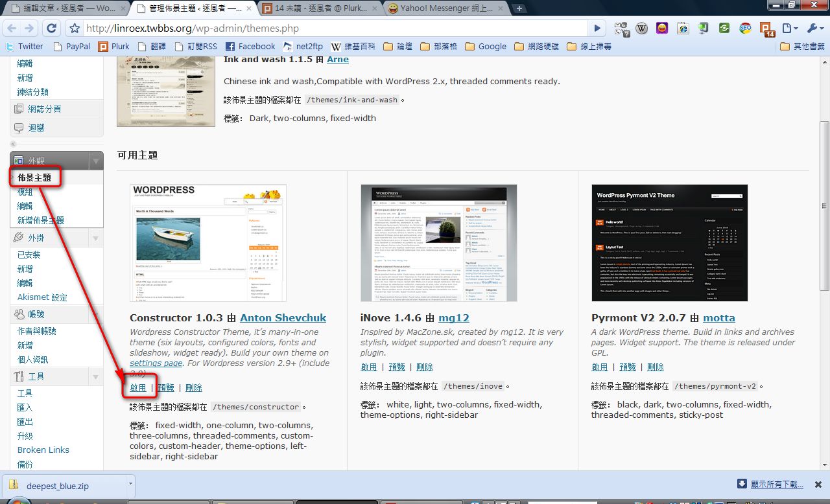Open the Plurk extension showing 14
The image size is (830, 504).
pyautogui.click(x=767, y=30)
